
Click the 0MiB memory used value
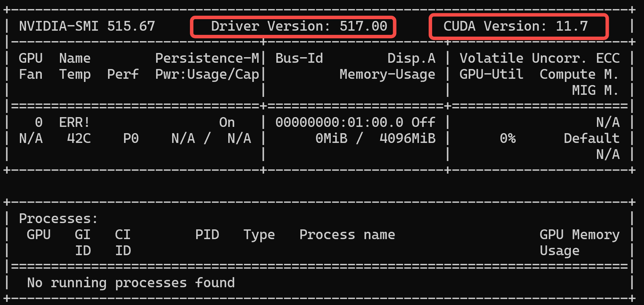[x=331, y=139]
